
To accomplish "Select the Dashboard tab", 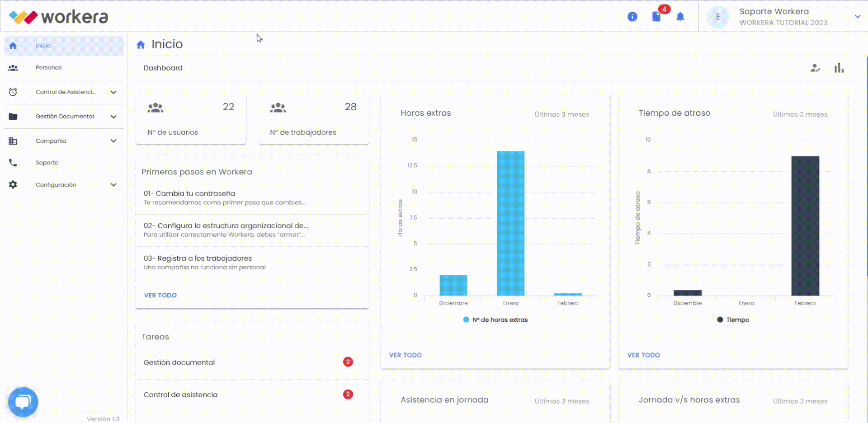I will click(163, 68).
